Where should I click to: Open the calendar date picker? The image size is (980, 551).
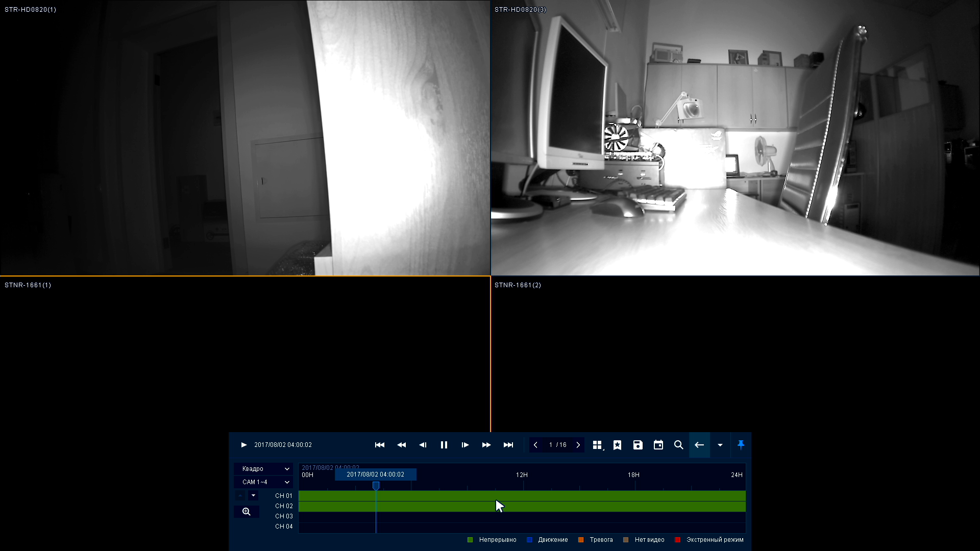(658, 445)
